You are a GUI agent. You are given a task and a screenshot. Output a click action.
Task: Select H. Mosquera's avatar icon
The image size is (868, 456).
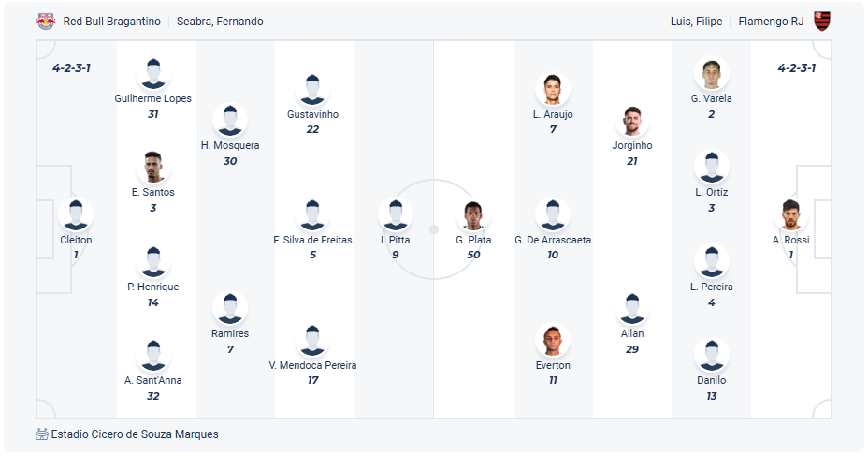(230, 121)
